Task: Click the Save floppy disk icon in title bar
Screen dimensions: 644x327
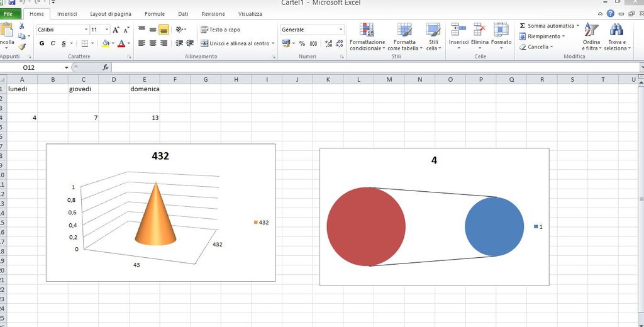Action: click(x=12, y=2)
